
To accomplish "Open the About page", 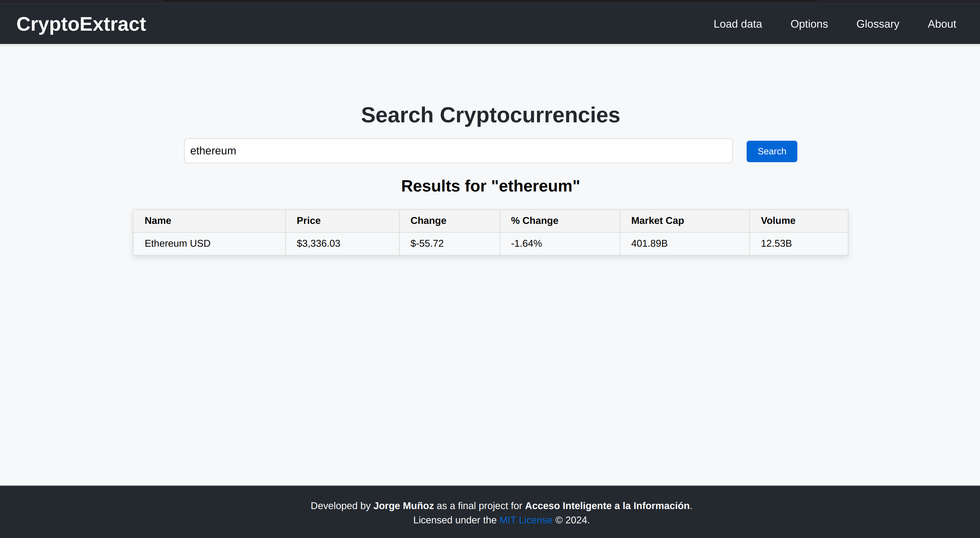I will pyautogui.click(x=941, y=24).
